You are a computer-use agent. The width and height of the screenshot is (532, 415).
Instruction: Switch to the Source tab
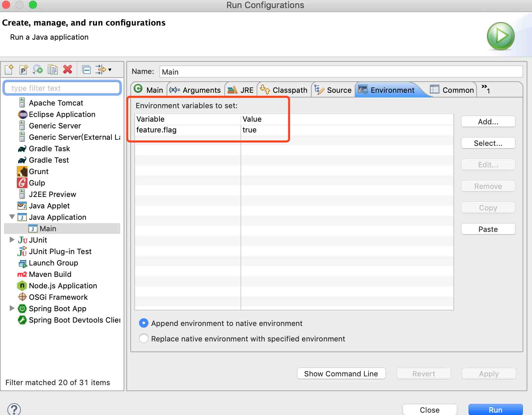click(333, 90)
